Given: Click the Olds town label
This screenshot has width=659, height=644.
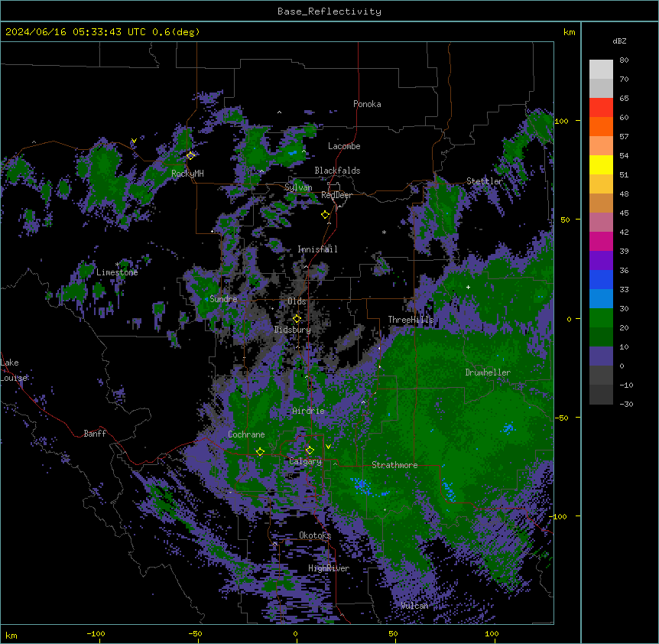Looking at the screenshot, I should (297, 301).
